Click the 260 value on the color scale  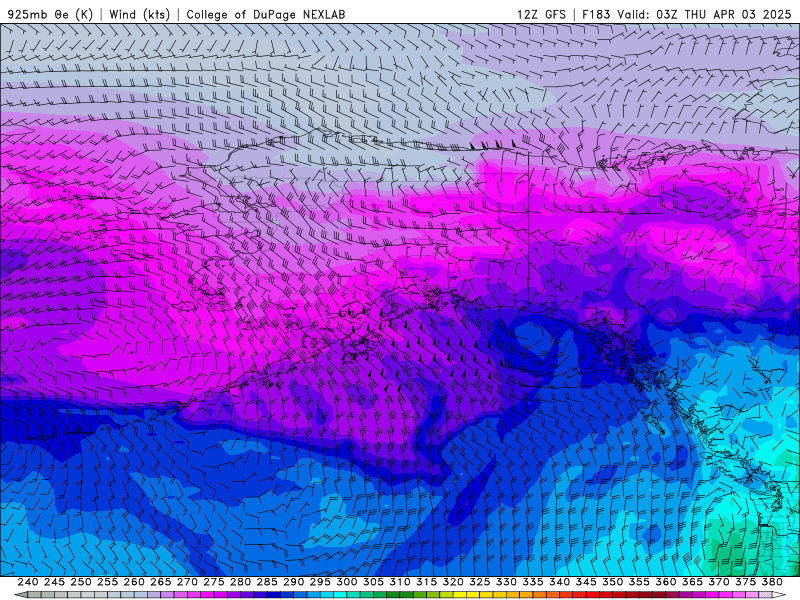[x=134, y=582]
